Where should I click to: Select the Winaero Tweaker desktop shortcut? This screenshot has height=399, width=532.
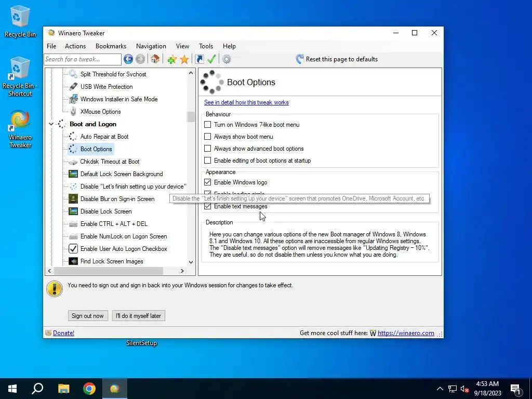pos(20,129)
